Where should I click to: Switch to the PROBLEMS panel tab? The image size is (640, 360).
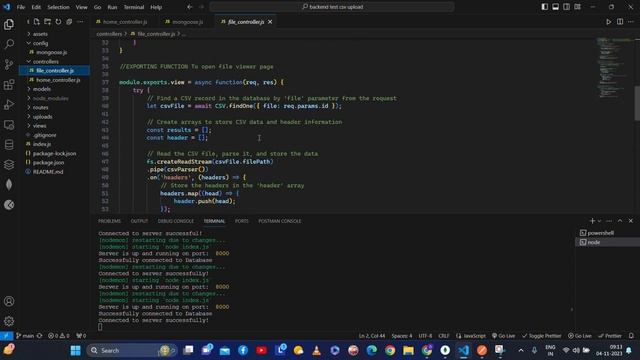pos(109,221)
